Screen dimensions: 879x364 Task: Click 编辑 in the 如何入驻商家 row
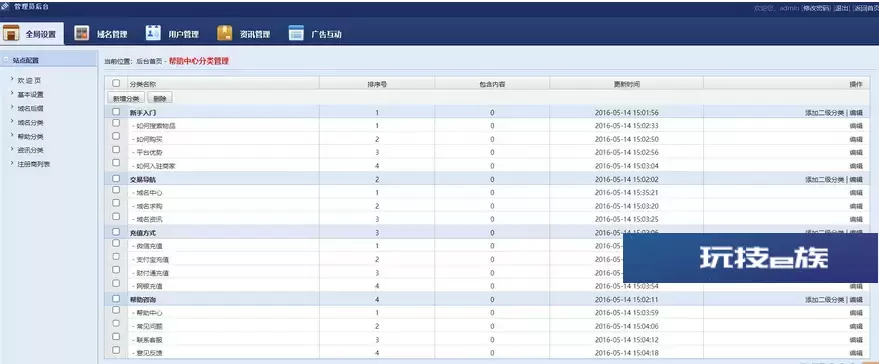click(x=856, y=166)
